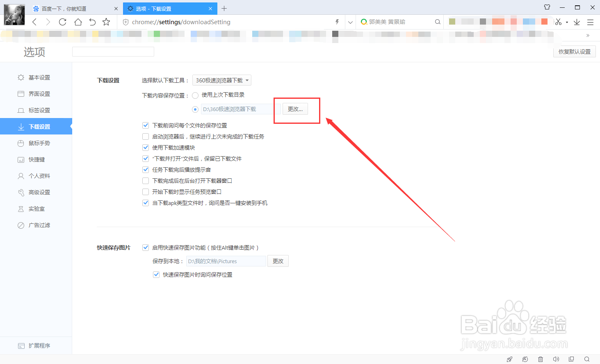600x364 pixels.
Task: Reload the current page
Action: (x=62, y=22)
